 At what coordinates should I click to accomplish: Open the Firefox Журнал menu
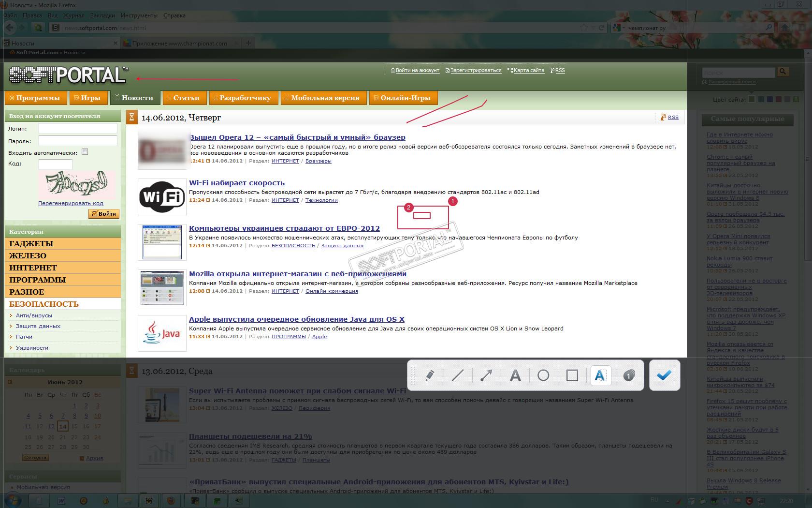(73, 15)
